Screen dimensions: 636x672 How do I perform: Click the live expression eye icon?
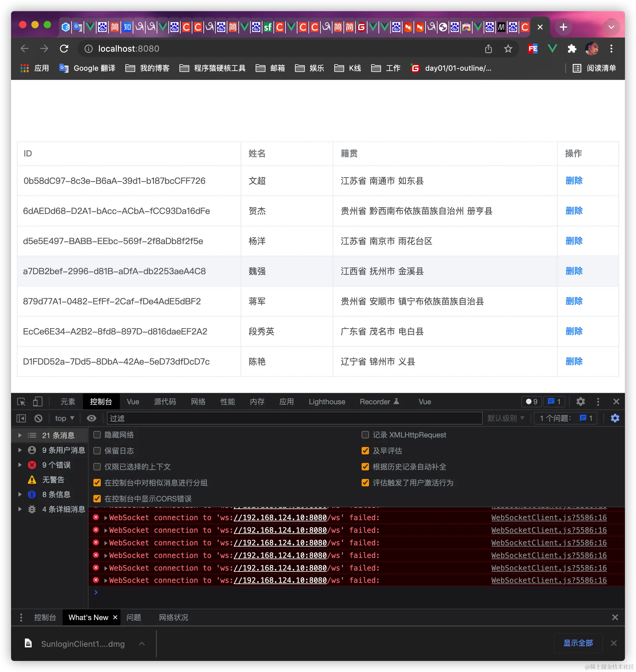point(91,418)
